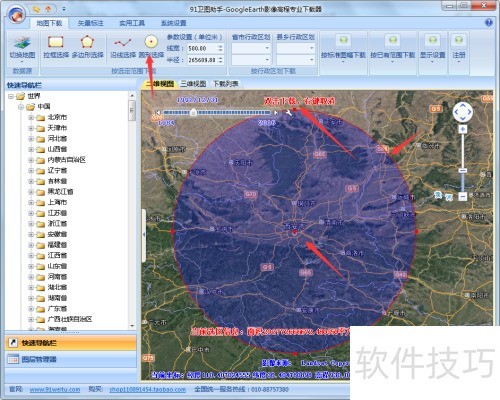500x400 pixels.
Task: Click the wrench icon beside the time slider
Action: (288, 113)
